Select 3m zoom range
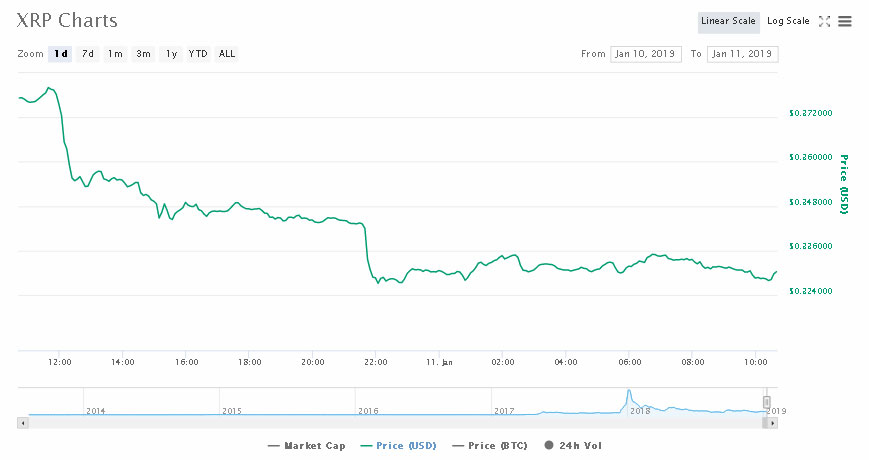Screen dimensions: 869x460 coord(143,54)
